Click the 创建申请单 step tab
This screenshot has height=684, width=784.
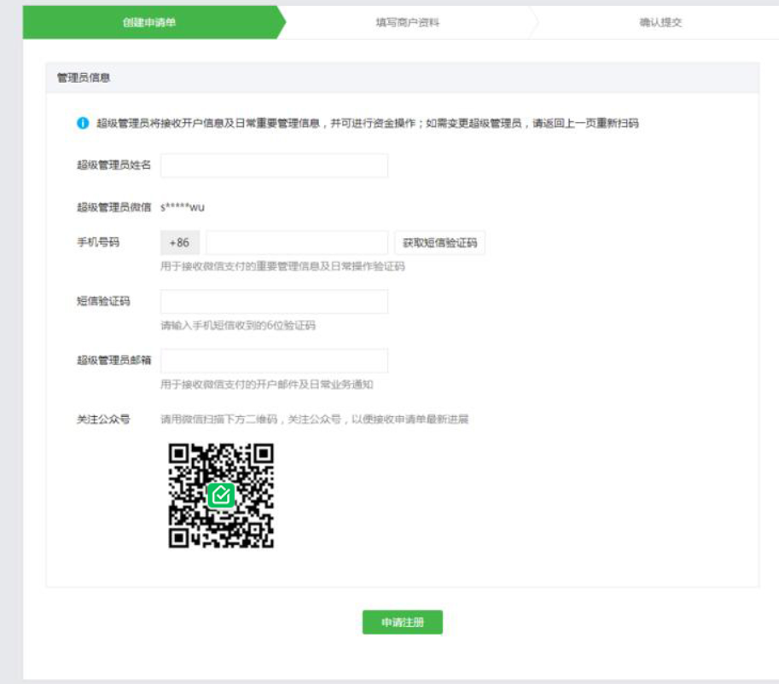154,22
